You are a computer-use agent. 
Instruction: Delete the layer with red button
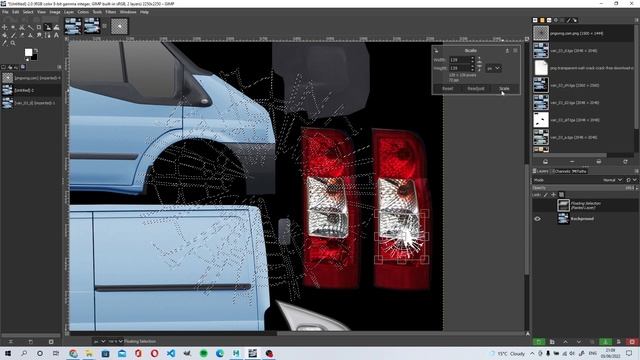[632, 342]
